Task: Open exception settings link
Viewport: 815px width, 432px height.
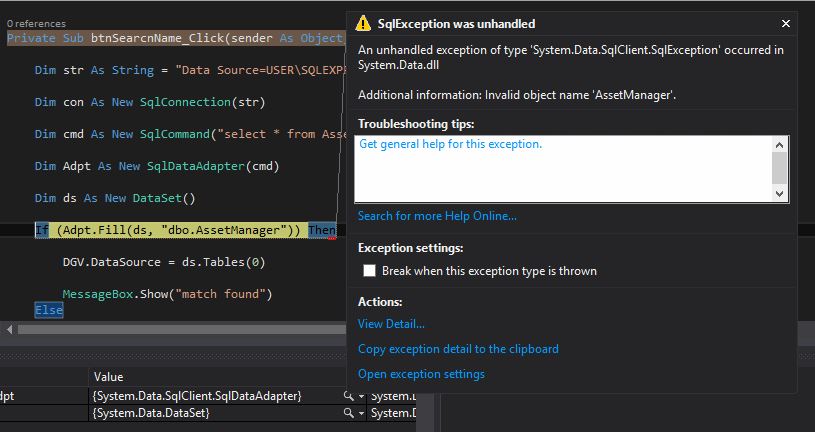Action: coord(421,374)
